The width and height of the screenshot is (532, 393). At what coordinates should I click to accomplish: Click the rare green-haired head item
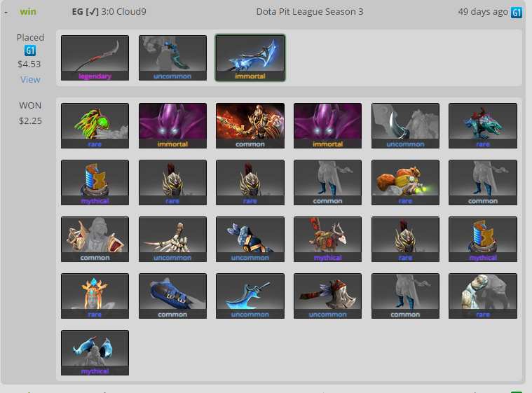(95, 126)
